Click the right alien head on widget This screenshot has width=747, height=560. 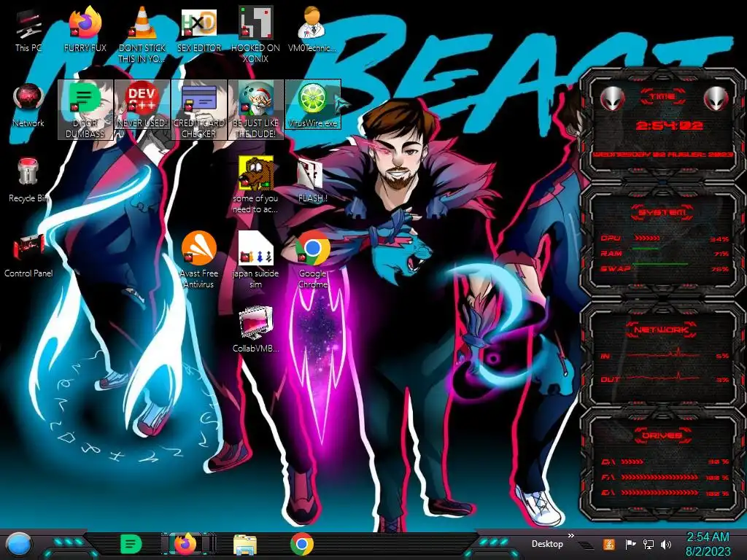pos(716,98)
